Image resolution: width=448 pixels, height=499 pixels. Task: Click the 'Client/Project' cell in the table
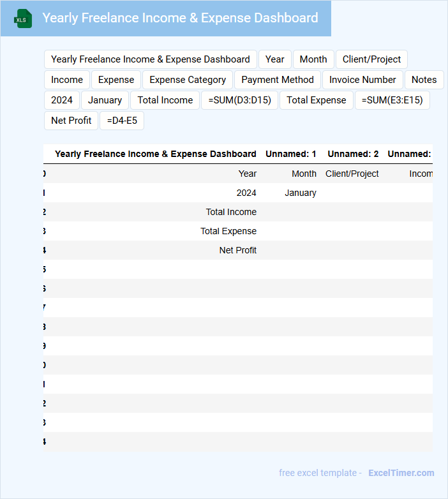(x=352, y=174)
